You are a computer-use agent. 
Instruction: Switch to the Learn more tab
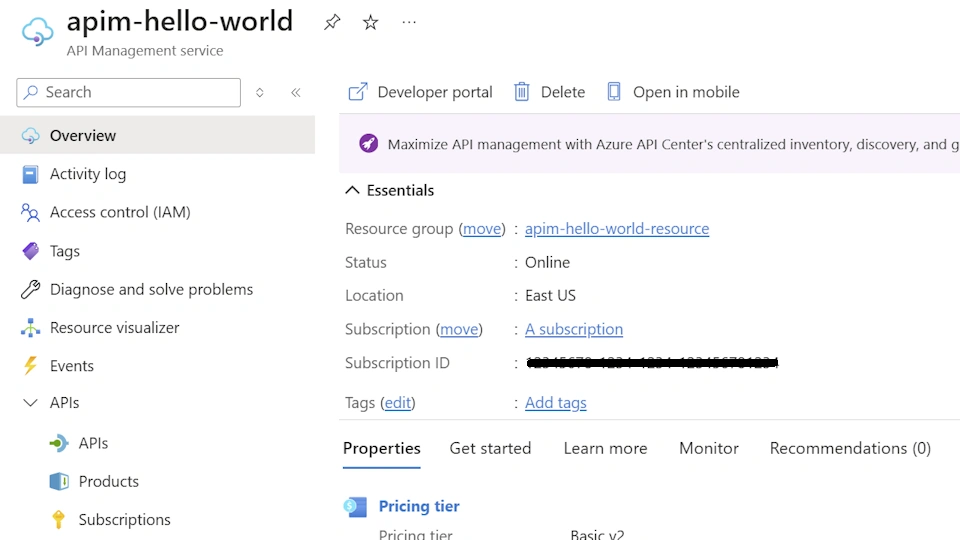tap(606, 449)
